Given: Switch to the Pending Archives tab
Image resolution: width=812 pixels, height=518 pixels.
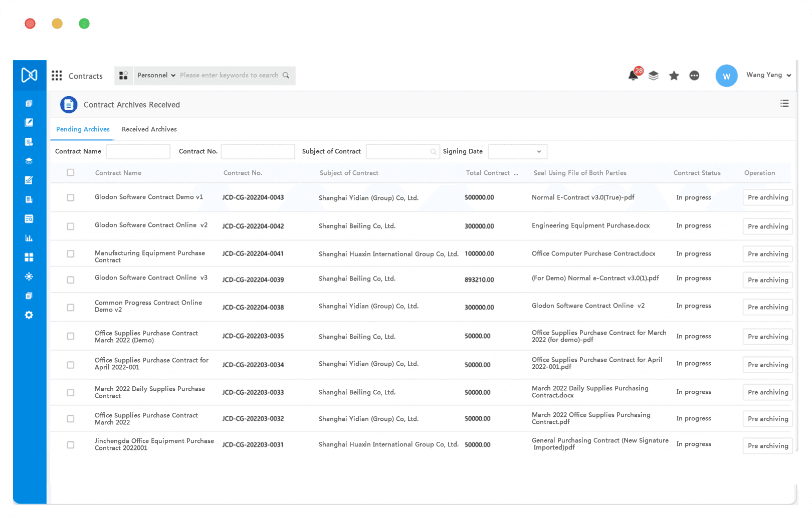Looking at the screenshot, I should [x=83, y=129].
